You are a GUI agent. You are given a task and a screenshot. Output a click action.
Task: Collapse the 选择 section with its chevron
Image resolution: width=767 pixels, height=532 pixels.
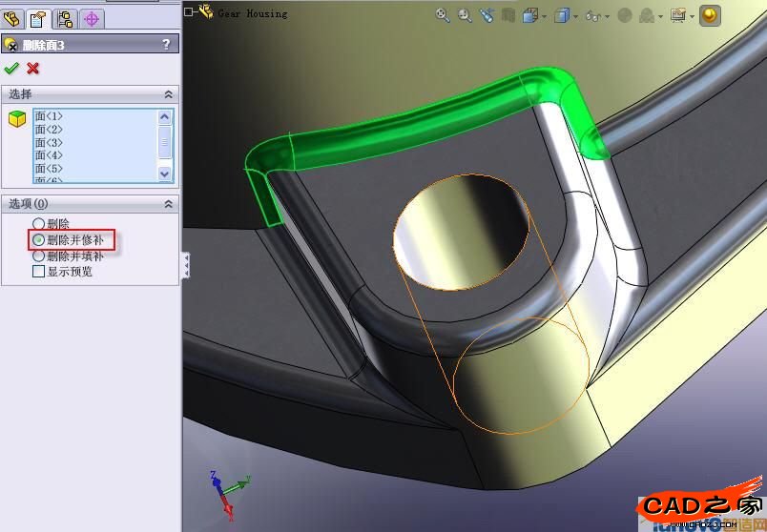169,94
